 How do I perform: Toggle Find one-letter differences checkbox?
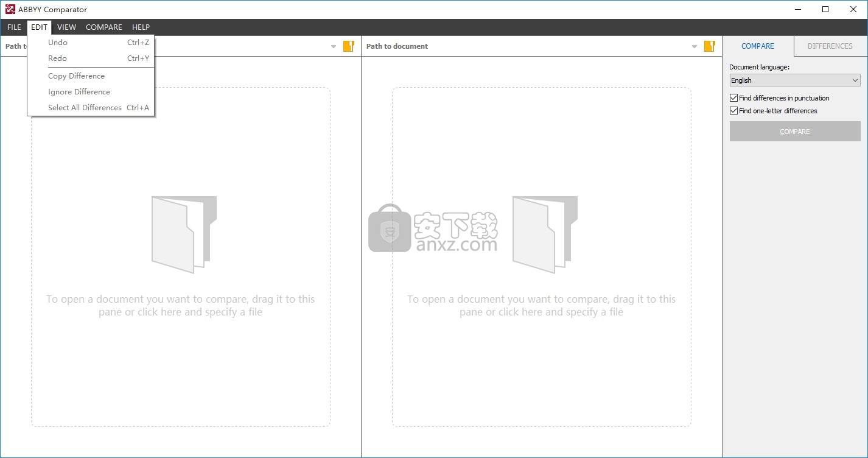pos(733,111)
